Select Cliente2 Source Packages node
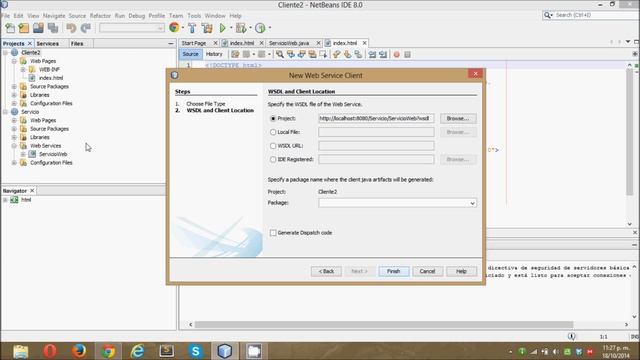This screenshot has height=360, width=640. pyautogui.click(x=49, y=87)
